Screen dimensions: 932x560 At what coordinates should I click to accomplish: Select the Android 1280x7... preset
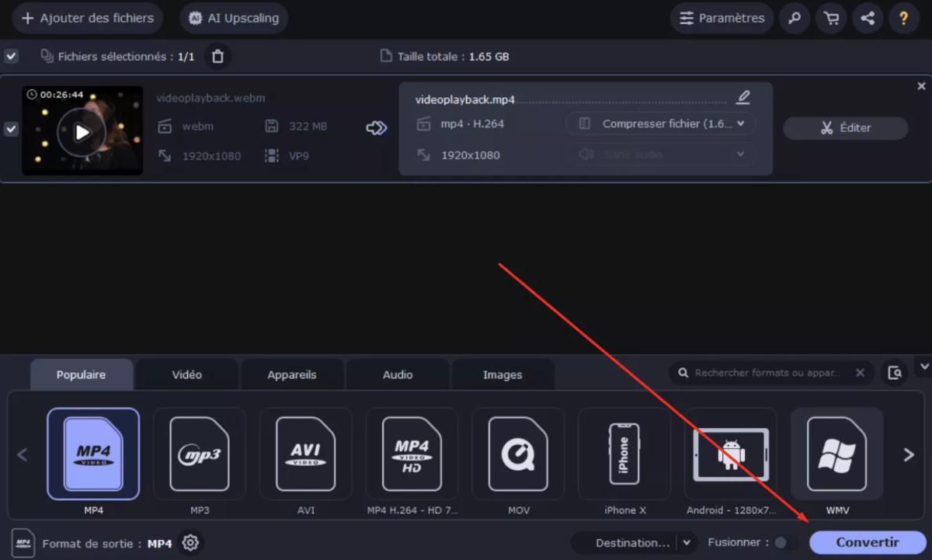[731, 454]
